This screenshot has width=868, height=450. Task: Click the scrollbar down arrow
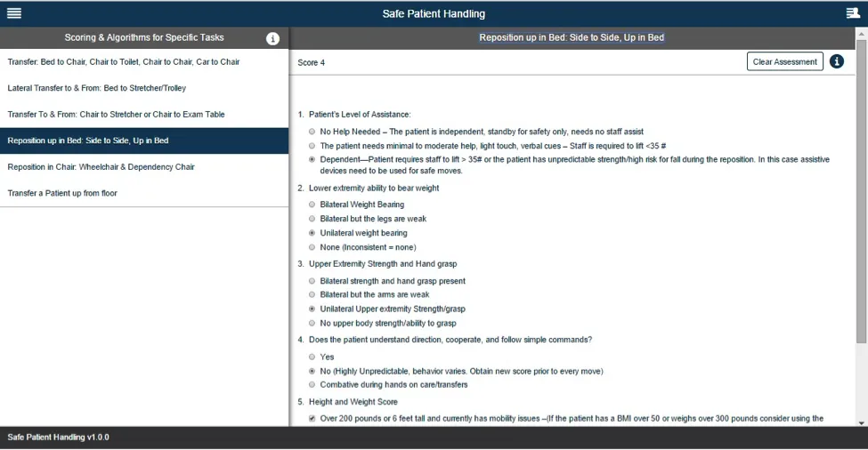[x=862, y=422]
